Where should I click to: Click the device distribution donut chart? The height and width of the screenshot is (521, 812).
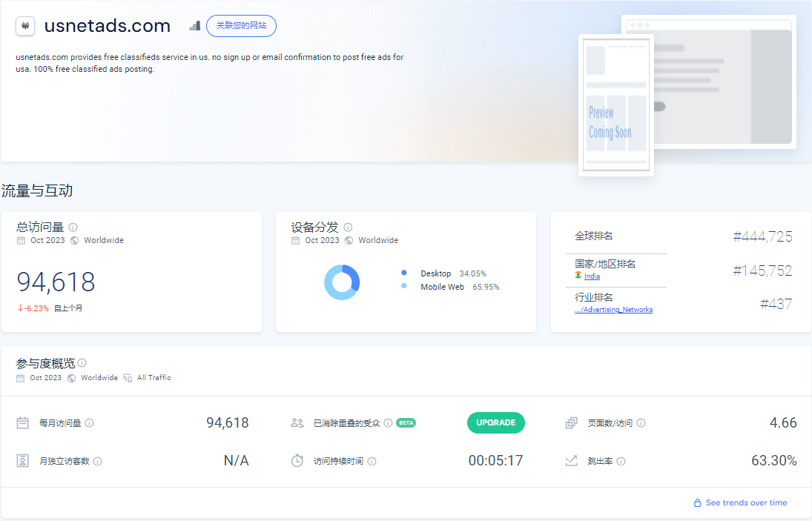click(342, 282)
